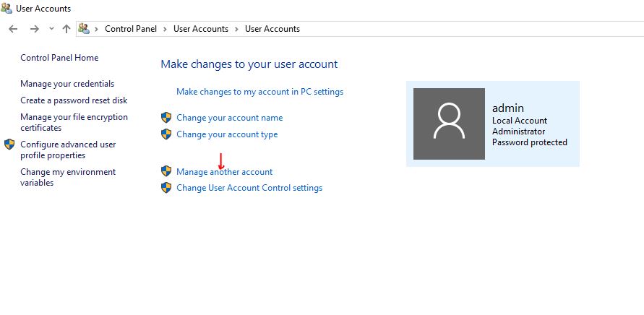This screenshot has height=315, width=644.
Task: Select the middle User Accounts breadcrumb
Action: [x=200, y=29]
